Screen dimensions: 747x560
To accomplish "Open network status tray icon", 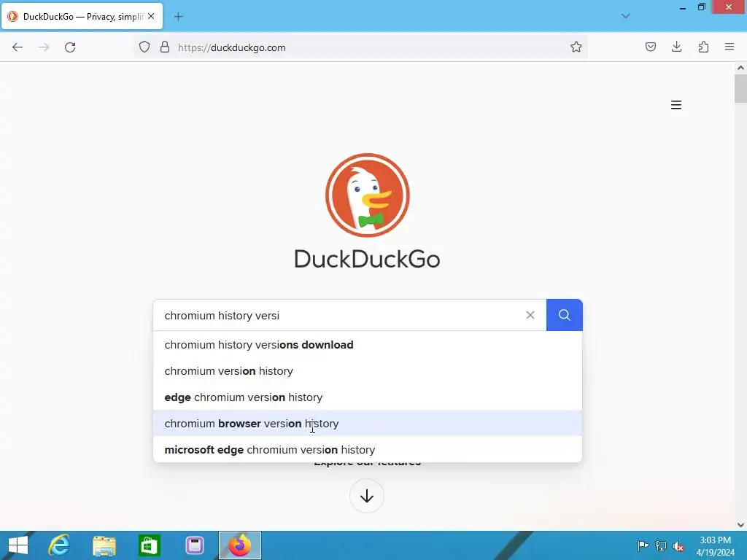I will click(661, 545).
